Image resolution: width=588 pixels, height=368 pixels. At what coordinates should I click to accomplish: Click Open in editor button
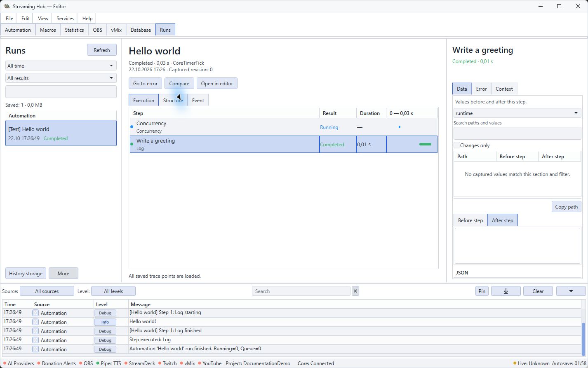217,83
